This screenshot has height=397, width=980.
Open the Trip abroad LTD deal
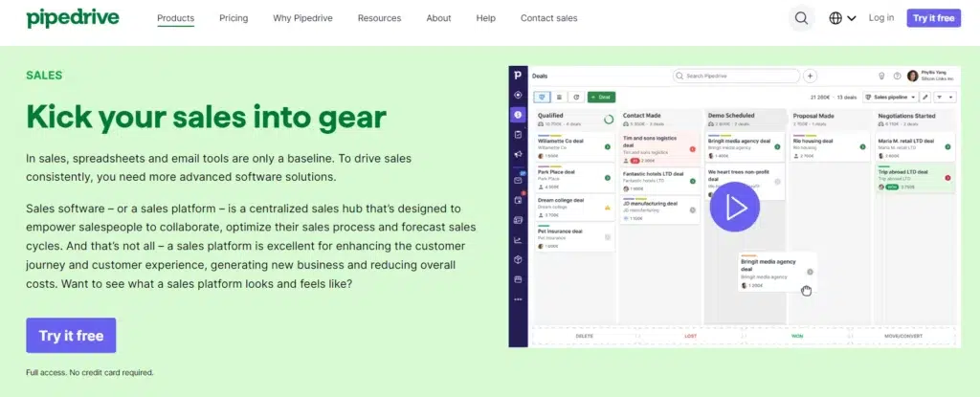coord(915,178)
